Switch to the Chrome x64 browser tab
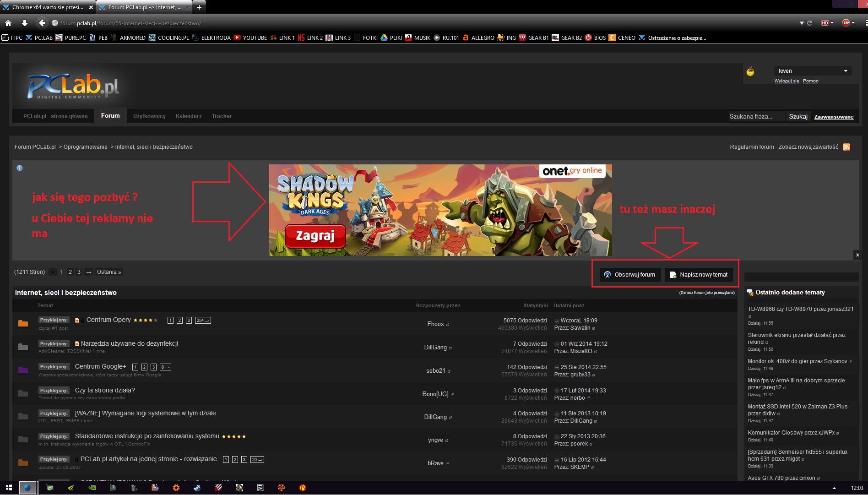 pyautogui.click(x=47, y=7)
